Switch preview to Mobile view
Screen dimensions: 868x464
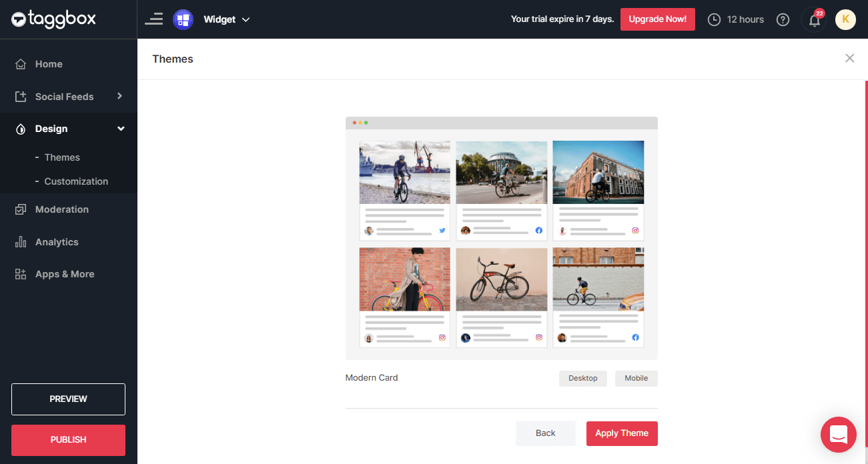636,378
